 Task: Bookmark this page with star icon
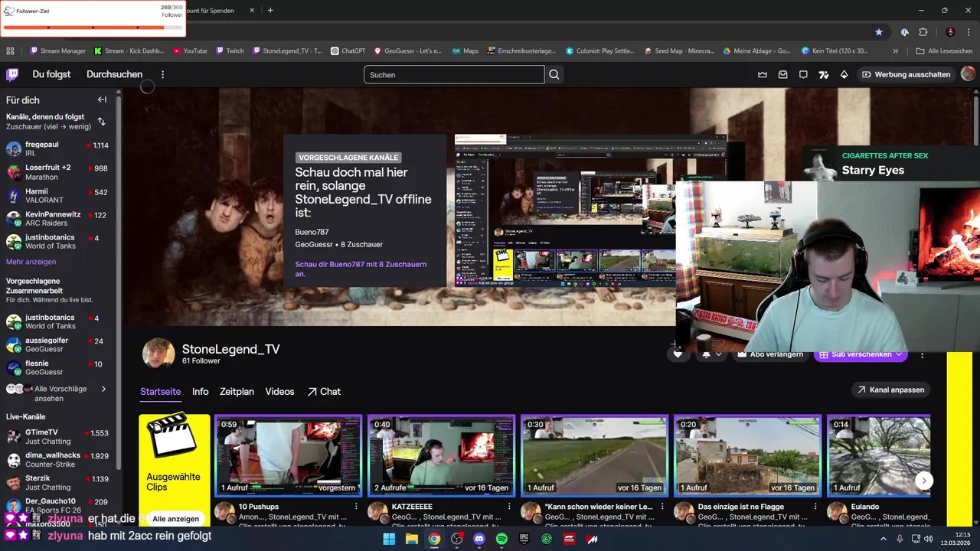point(879,32)
